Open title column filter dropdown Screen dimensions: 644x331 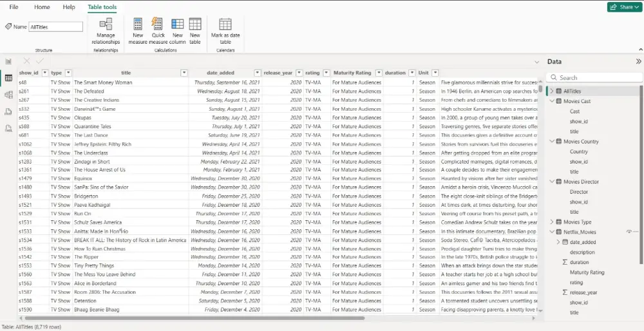[184, 73]
